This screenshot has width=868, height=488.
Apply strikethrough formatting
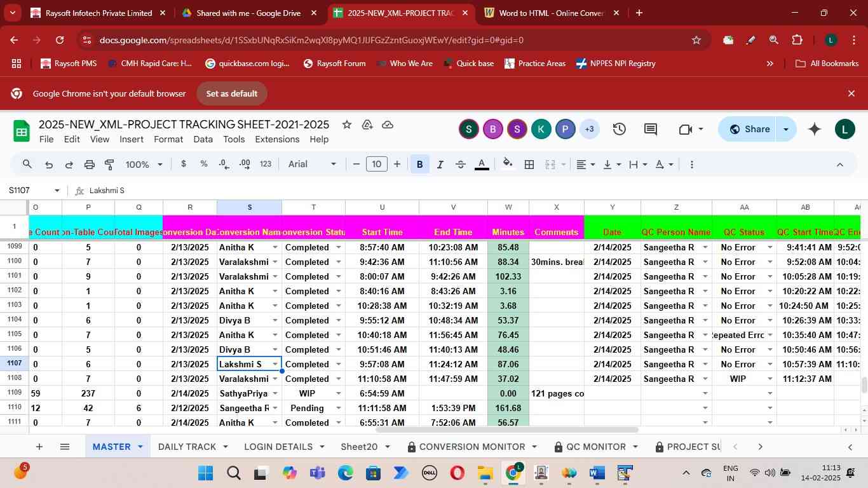[x=461, y=165]
